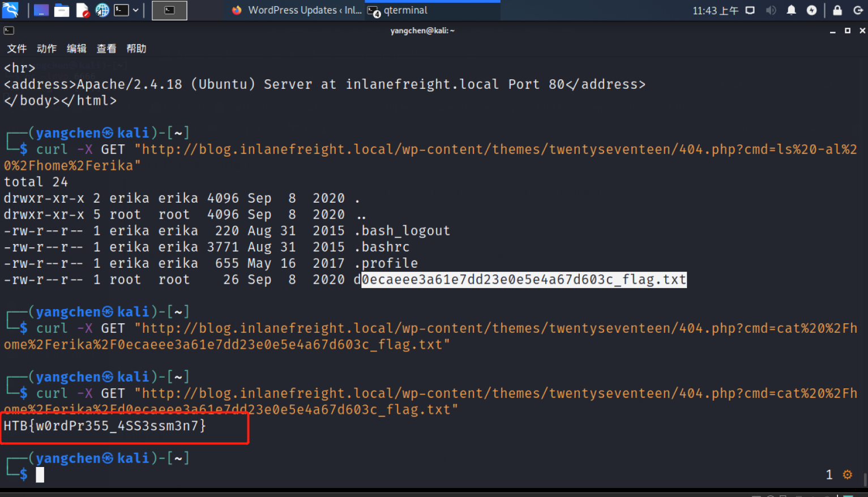Screen dimensions: 868x497
Task: Launch the web browser globe icon
Action: (x=102, y=10)
